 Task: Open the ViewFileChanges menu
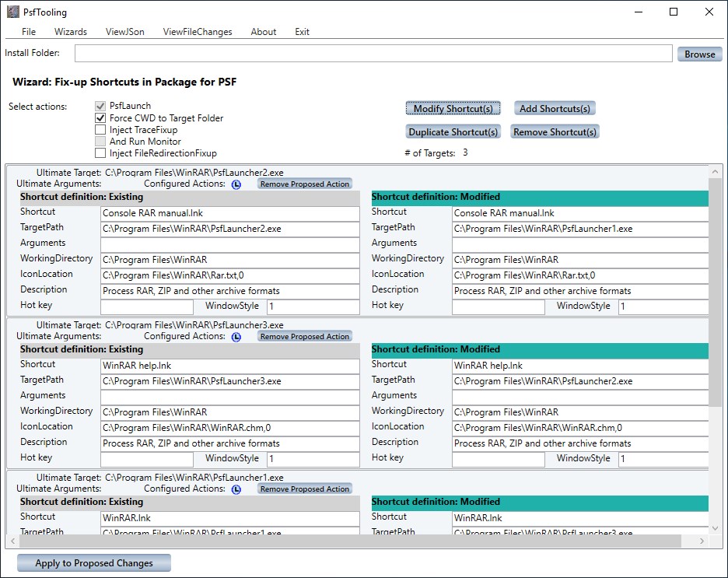[198, 32]
